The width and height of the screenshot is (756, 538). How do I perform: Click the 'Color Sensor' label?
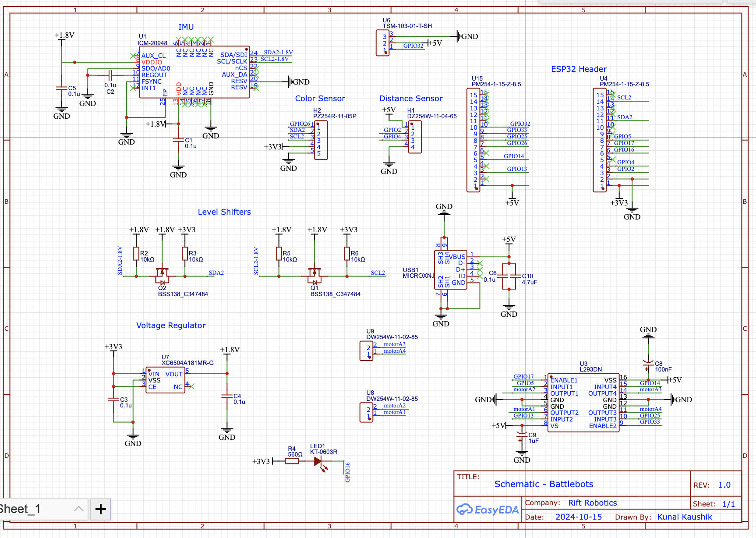(320, 99)
